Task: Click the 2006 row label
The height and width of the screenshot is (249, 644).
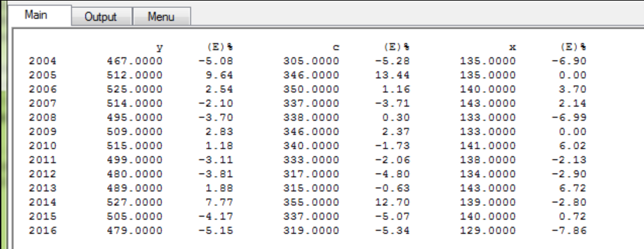Action: pos(42,89)
